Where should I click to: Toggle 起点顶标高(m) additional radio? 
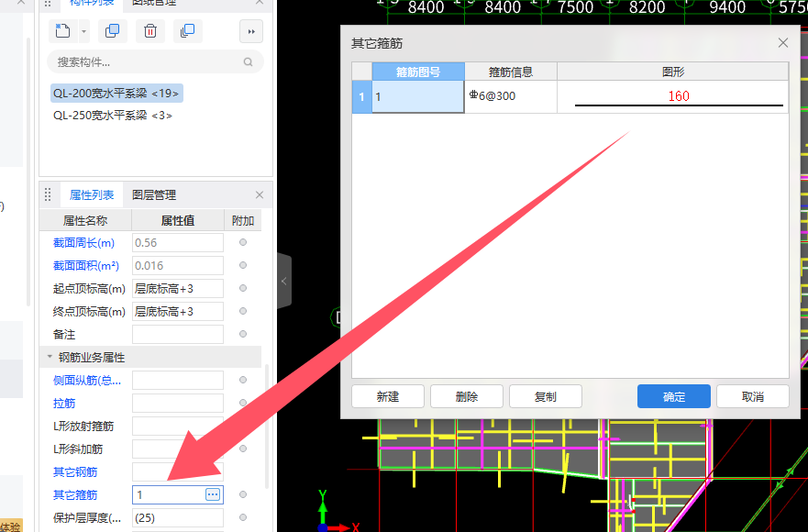(243, 288)
